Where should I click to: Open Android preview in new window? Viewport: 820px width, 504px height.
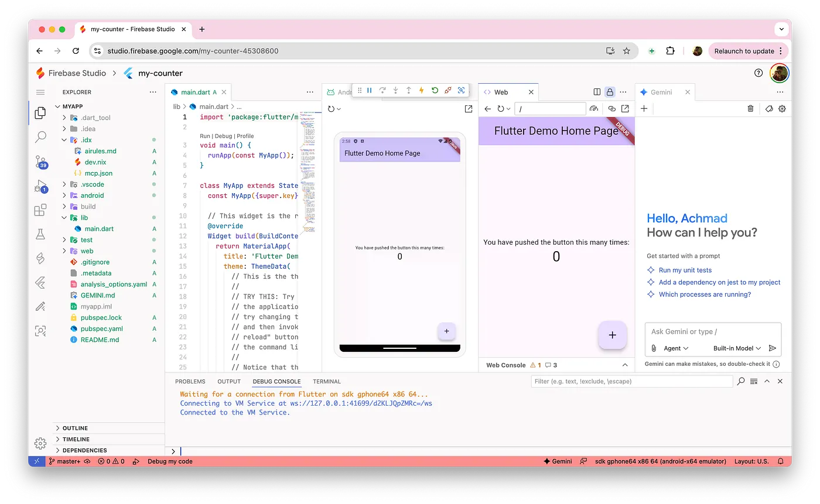(x=469, y=109)
